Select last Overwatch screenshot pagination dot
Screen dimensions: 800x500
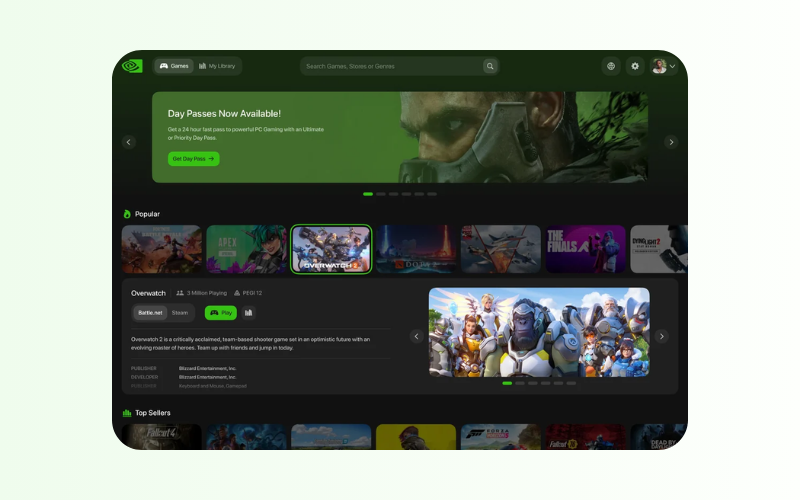pos(571,383)
